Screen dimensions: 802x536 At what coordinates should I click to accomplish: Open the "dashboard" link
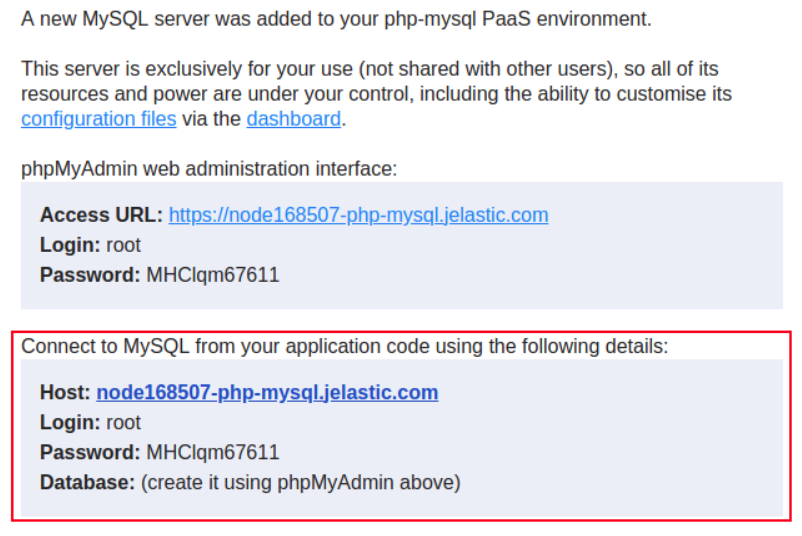pyautogui.click(x=293, y=119)
